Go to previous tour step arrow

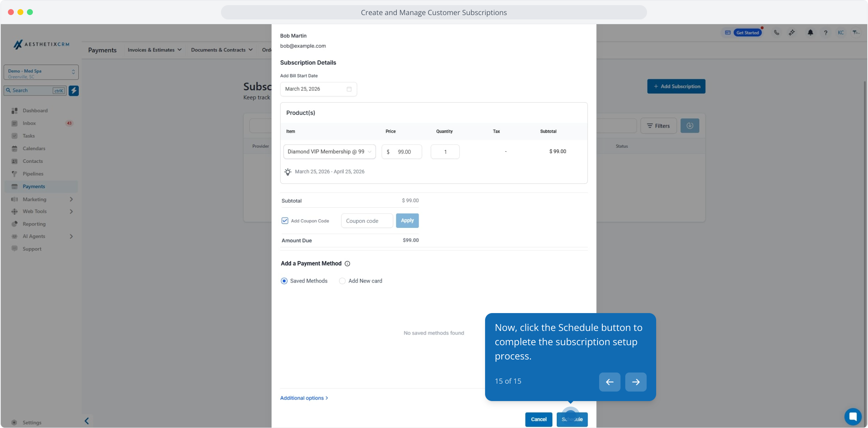[x=609, y=382]
